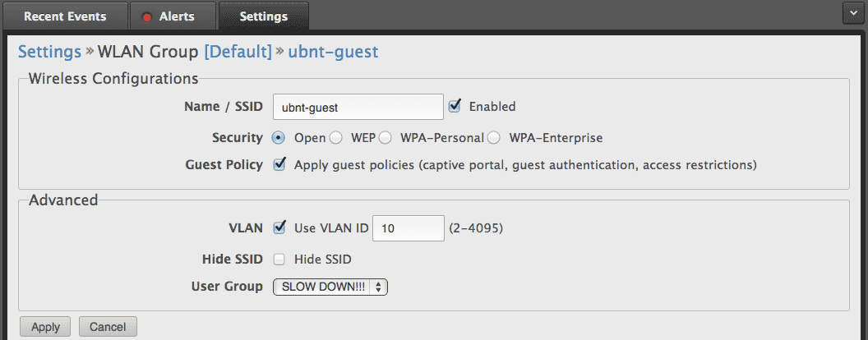Select the Settings tab
This screenshot has width=868, height=340.
pos(263,16)
